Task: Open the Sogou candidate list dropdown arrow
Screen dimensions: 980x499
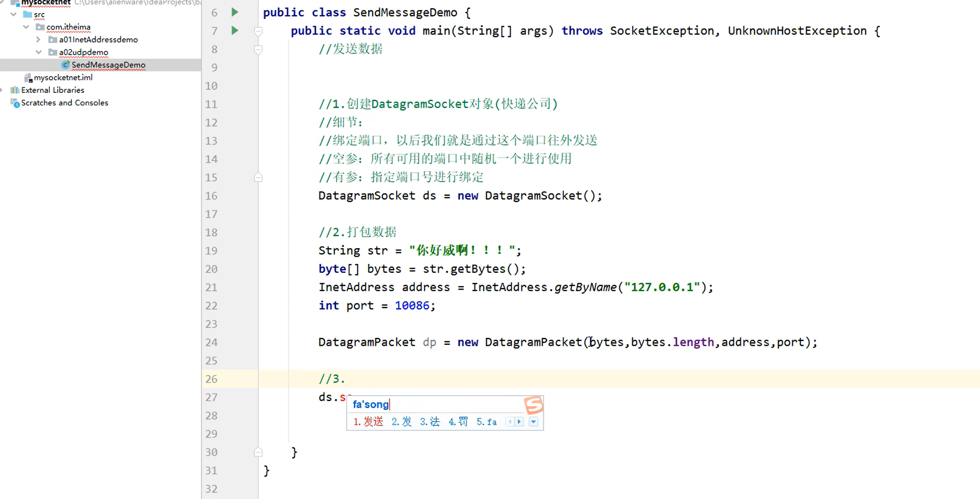Action: click(x=534, y=421)
